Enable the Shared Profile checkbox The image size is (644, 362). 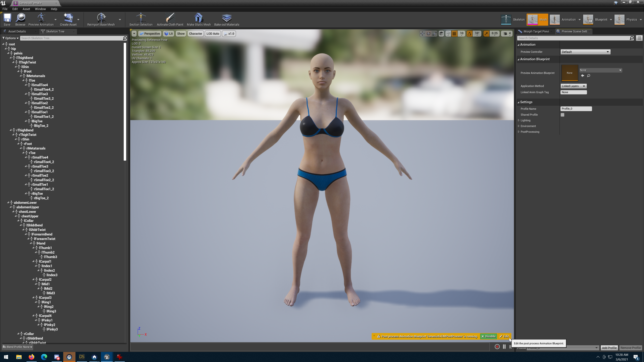point(562,115)
